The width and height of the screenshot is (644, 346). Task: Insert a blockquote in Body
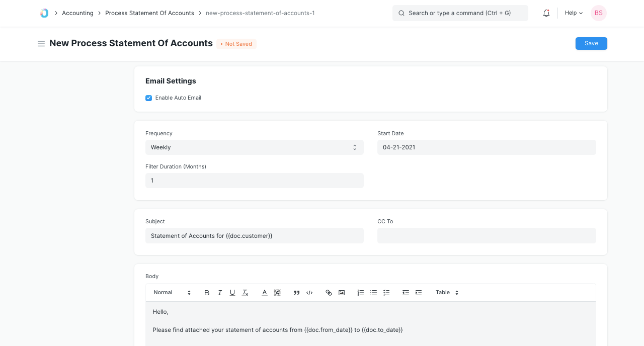(x=297, y=293)
